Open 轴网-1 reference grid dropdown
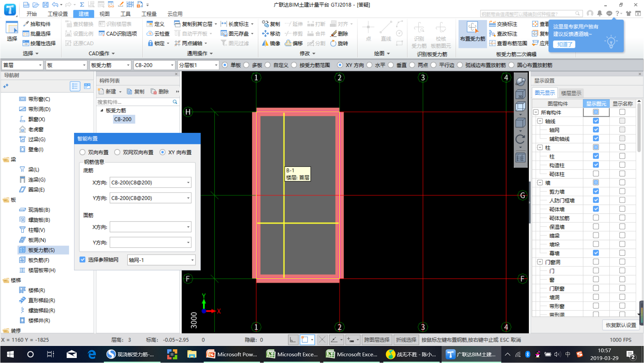The image size is (644, 363). (192, 260)
